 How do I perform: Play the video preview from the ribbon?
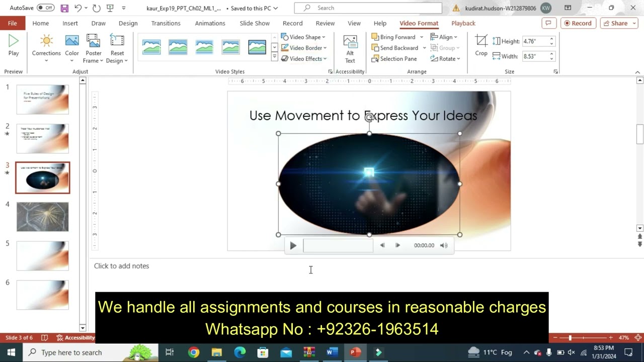click(x=14, y=45)
